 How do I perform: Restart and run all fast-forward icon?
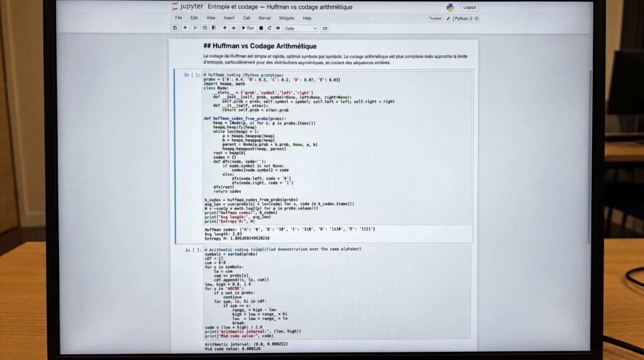pos(278,28)
